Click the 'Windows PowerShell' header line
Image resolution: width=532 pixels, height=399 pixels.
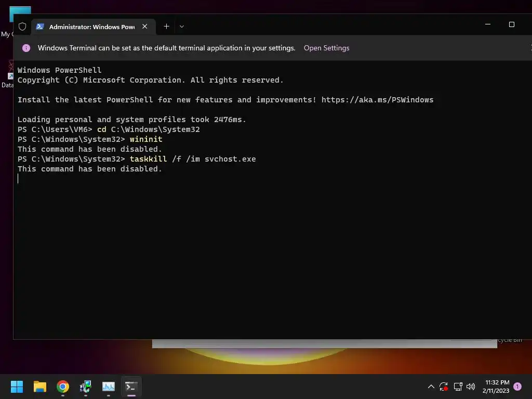tap(59, 70)
